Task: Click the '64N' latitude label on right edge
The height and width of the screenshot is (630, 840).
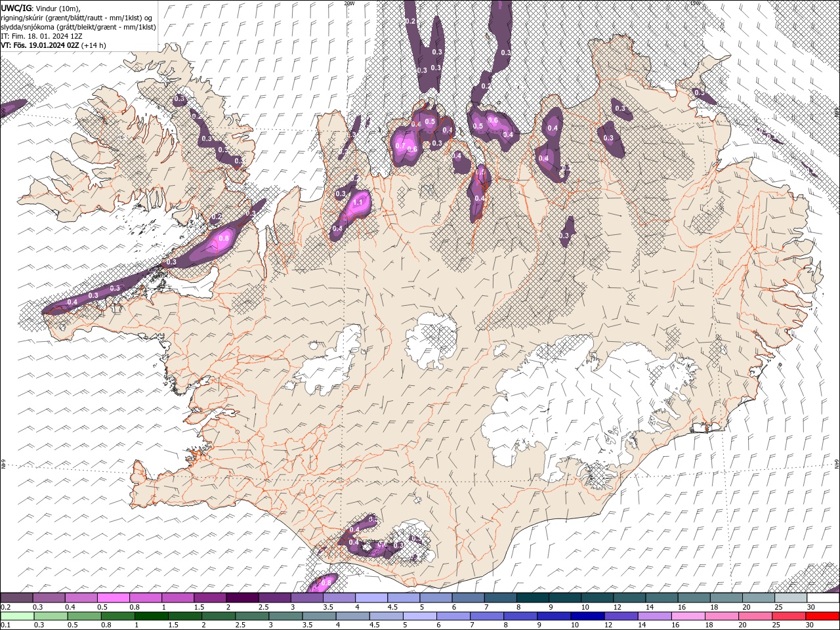Action: tap(837, 463)
